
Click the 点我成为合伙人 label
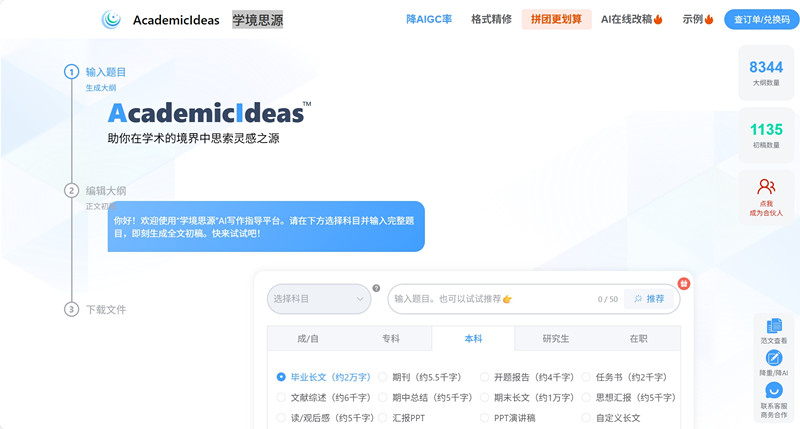tap(766, 208)
